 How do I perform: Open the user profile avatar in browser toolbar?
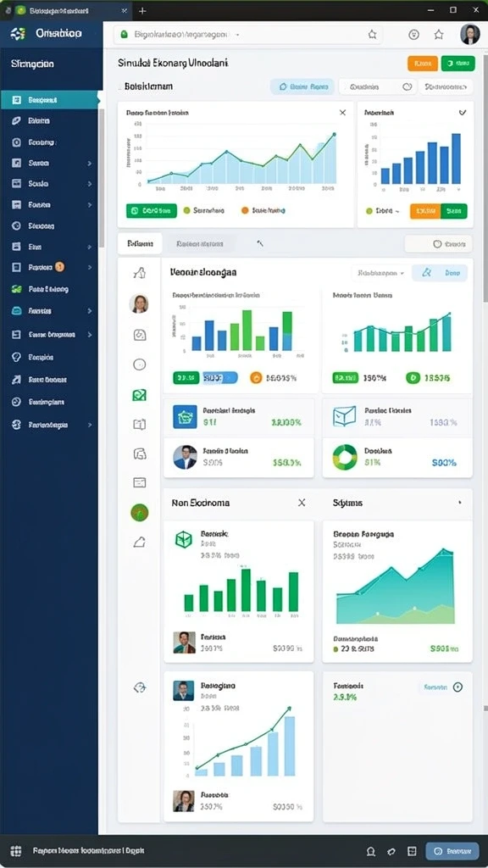pyautogui.click(x=469, y=34)
